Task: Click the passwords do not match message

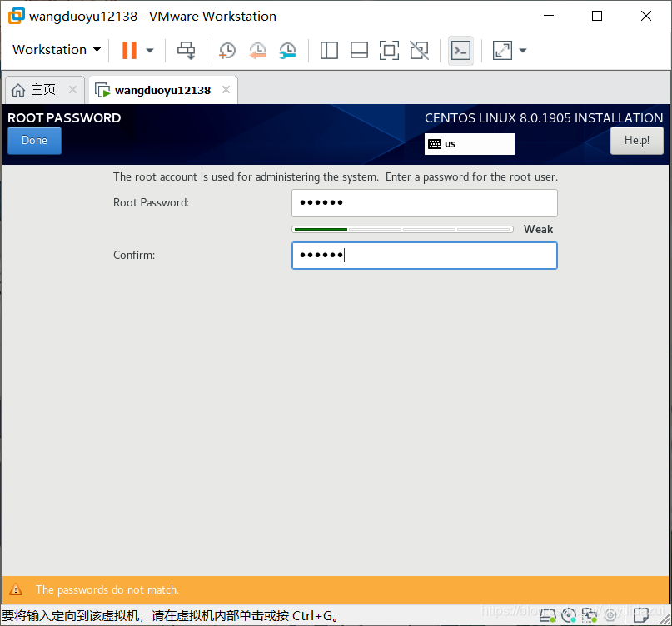Action: pos(107,590)
